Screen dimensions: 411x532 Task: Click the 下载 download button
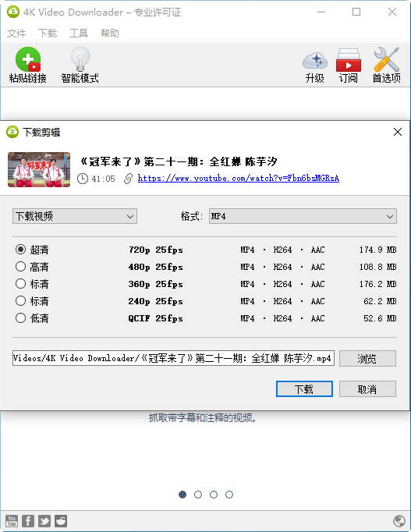(x=304, y=388)
